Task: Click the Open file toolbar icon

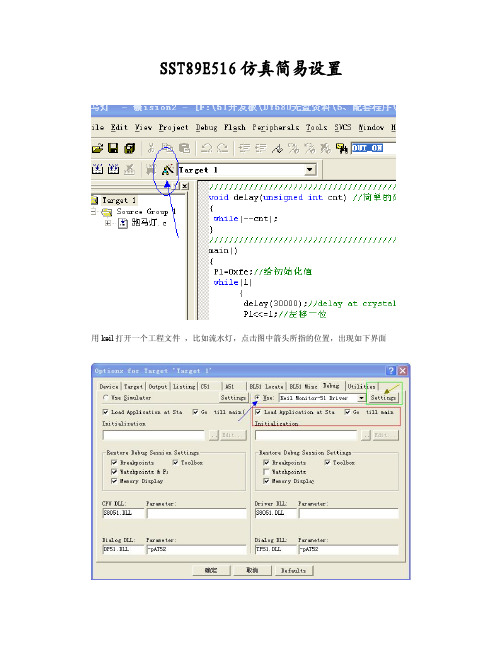Action: tap(97, 148)
